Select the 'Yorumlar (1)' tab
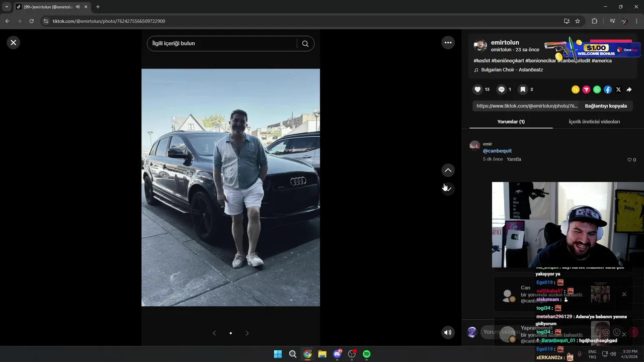 (x=511, y=122)
